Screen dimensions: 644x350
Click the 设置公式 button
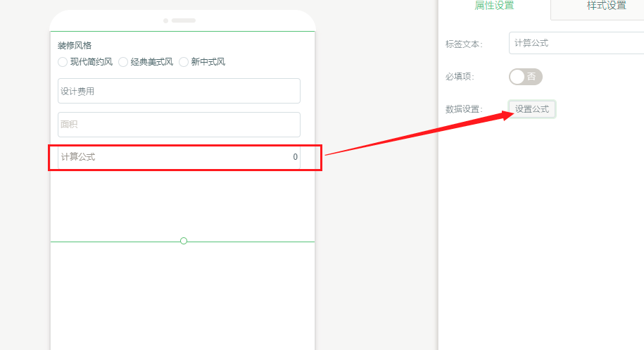(532, 109)
